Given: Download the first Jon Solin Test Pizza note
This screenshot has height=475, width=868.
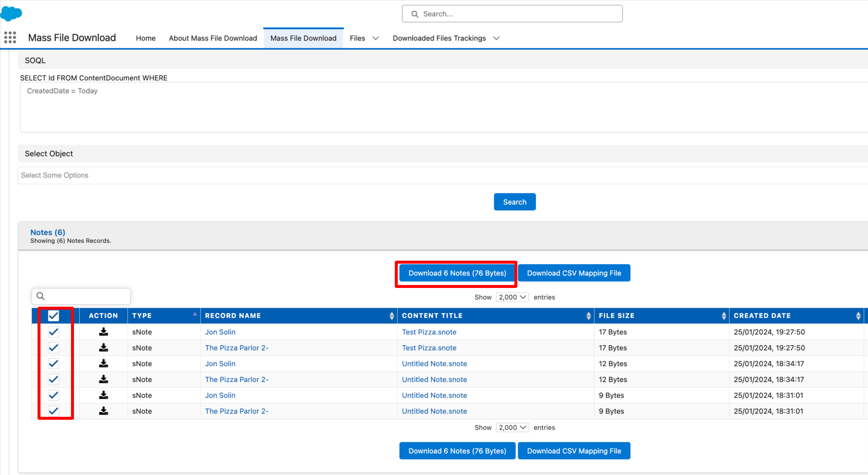Looking at the screenshot, I should [103, 332].
